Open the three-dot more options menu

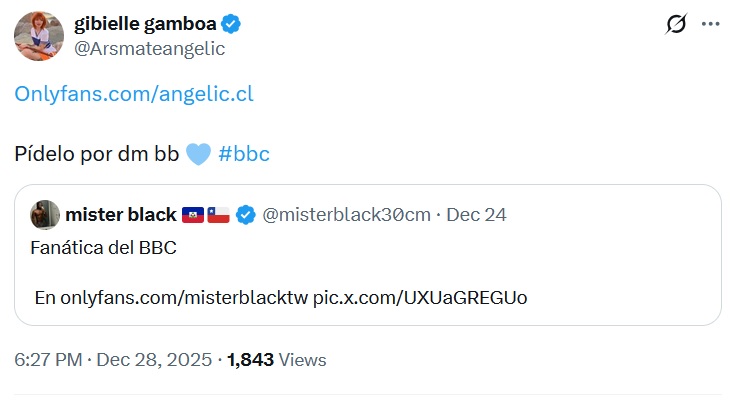pos(710,25)
